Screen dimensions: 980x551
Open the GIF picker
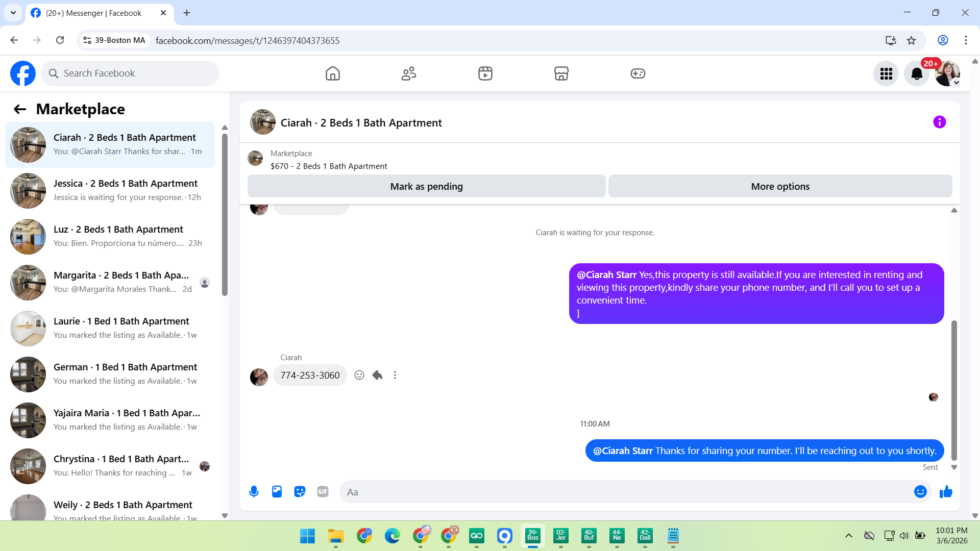click(x=323, y=492)
